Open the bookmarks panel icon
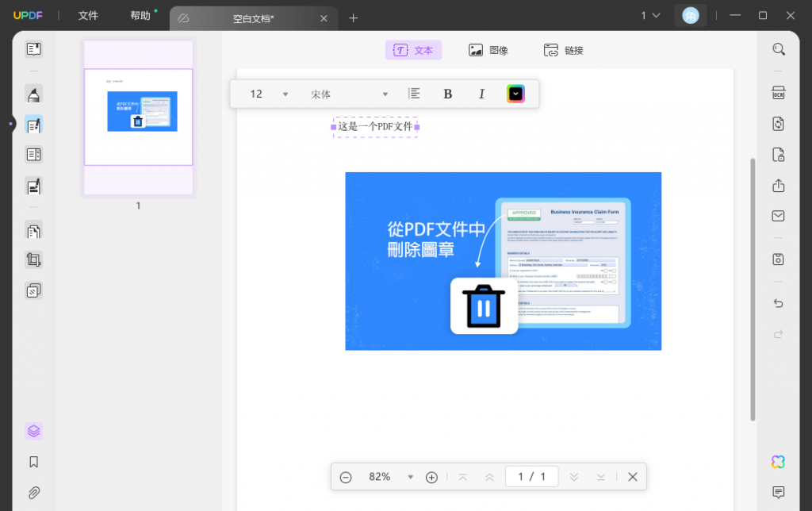Screen dimensions: 812x511 tap(33, 462)
